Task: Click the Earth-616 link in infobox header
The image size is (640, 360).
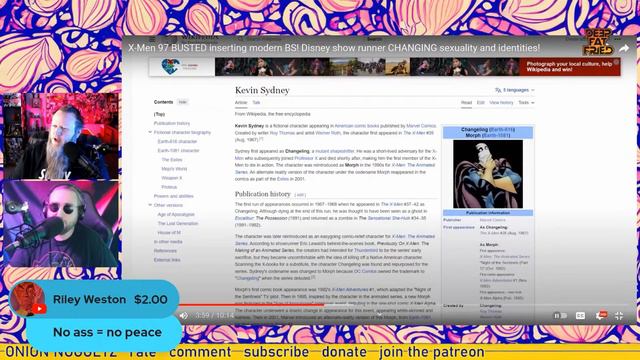Action: (502, 129)
